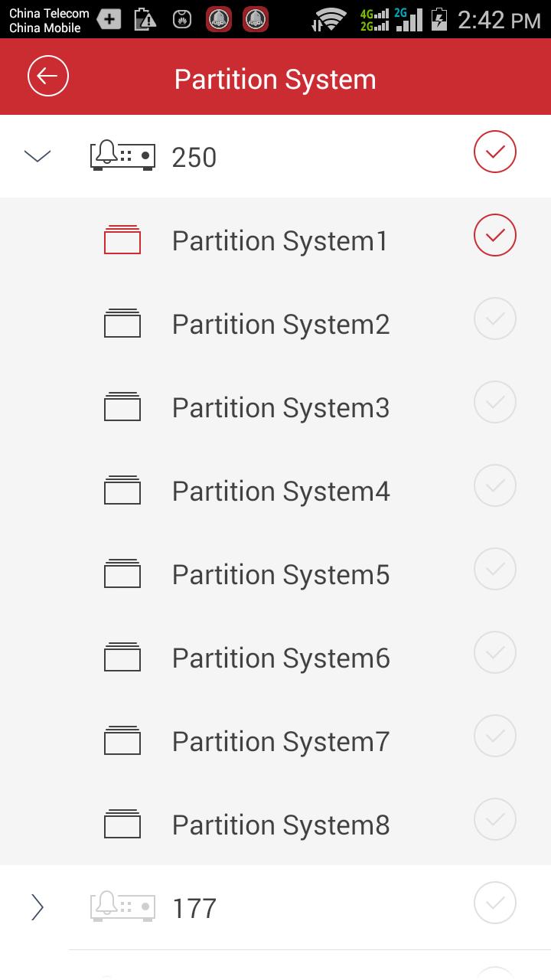Uncheck the device 250 checkmark
Image resolution: width=551 pixels, height=980 pixels.
(x=495, y=152)
